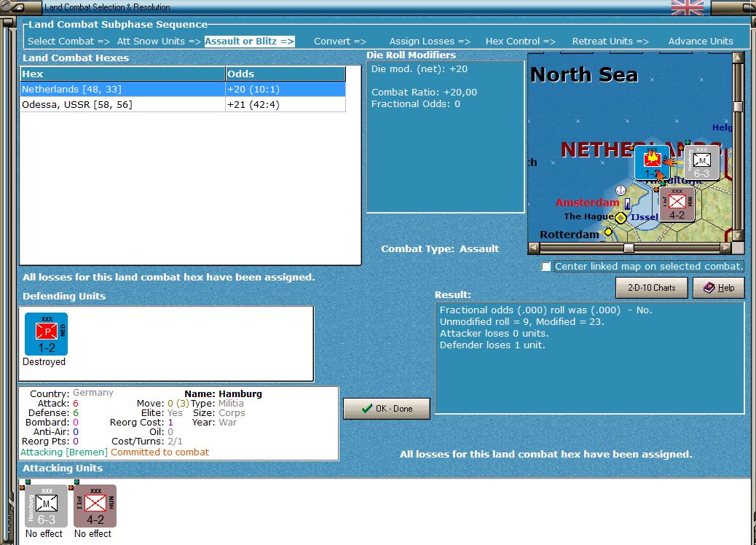Go to Retreat Units subphase
756x545 pixels.
tap(610, 42)
